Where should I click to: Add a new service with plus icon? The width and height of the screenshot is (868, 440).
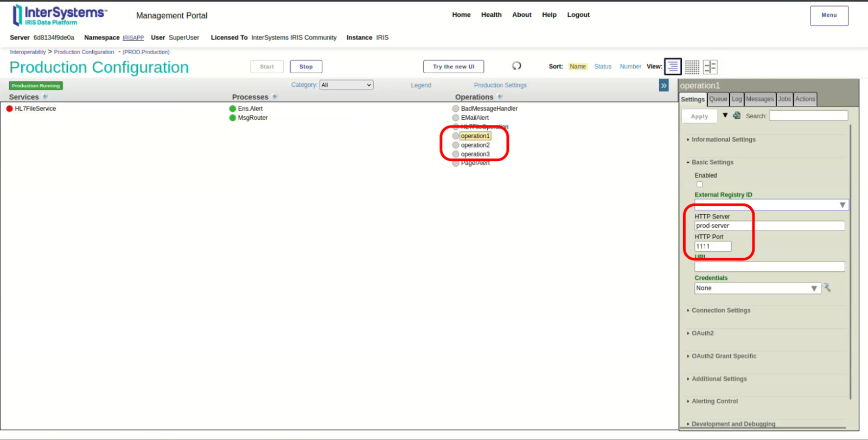pyautogui.click(x=46, y=97)
